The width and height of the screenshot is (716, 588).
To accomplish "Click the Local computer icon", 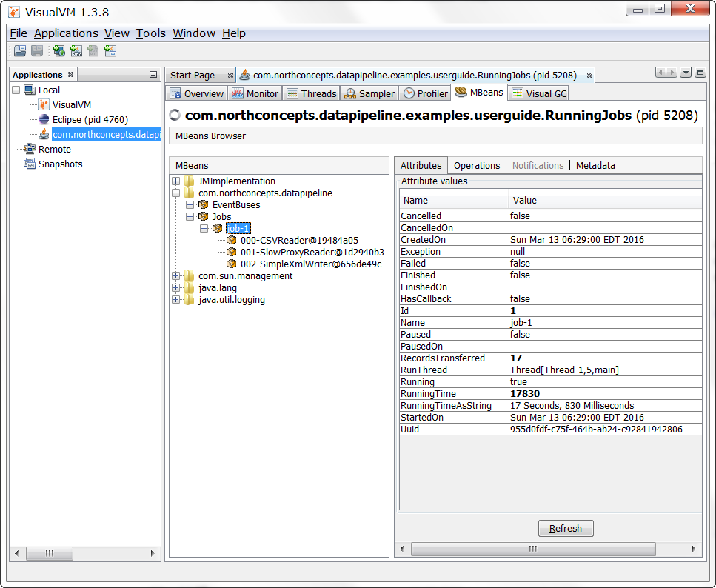I will 30,90.
